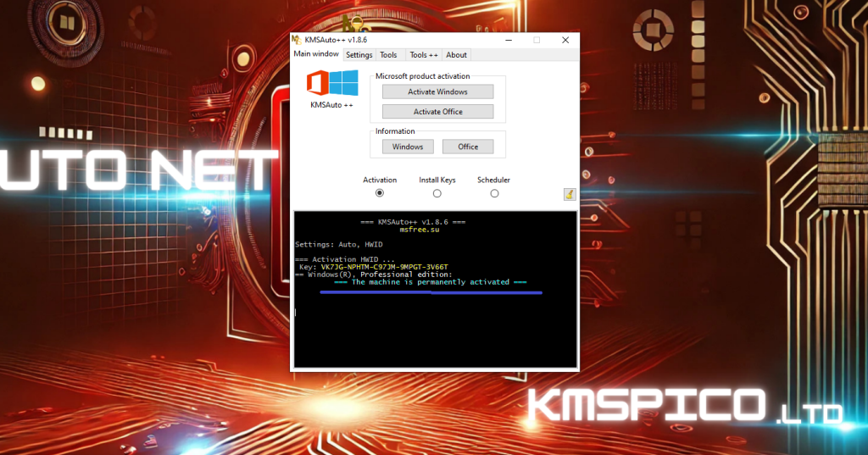
Task: Switch to the Tools ++ tab
Action: [424, 55]
